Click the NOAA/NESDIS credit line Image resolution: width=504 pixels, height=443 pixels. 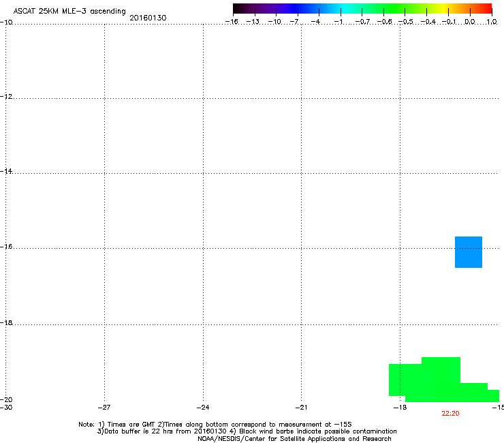click(294, 439)
